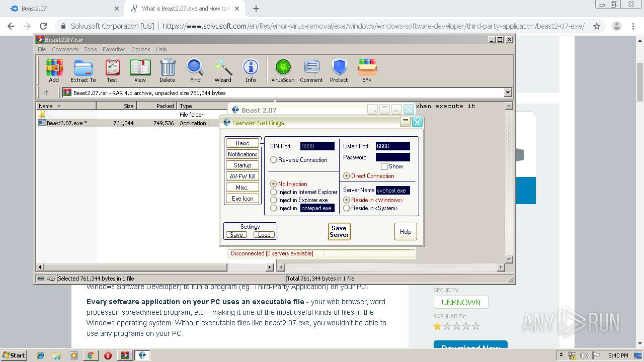
Task: Switch to the Notifications settings tab
Action: tap(243, 154)
